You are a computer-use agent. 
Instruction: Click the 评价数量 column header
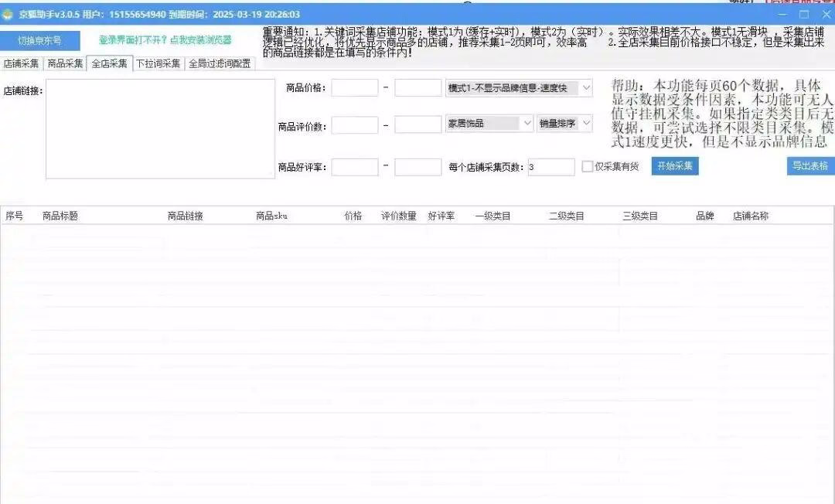pos(399,216)
